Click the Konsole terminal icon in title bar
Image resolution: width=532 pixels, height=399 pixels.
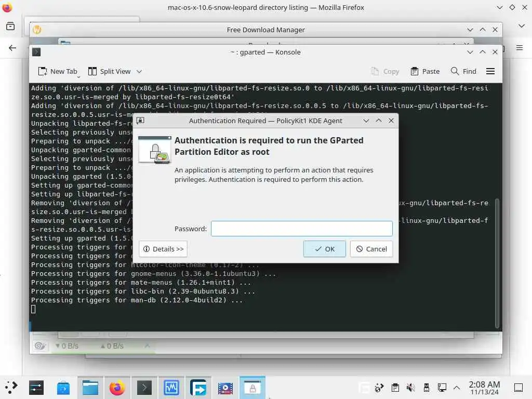36,52
